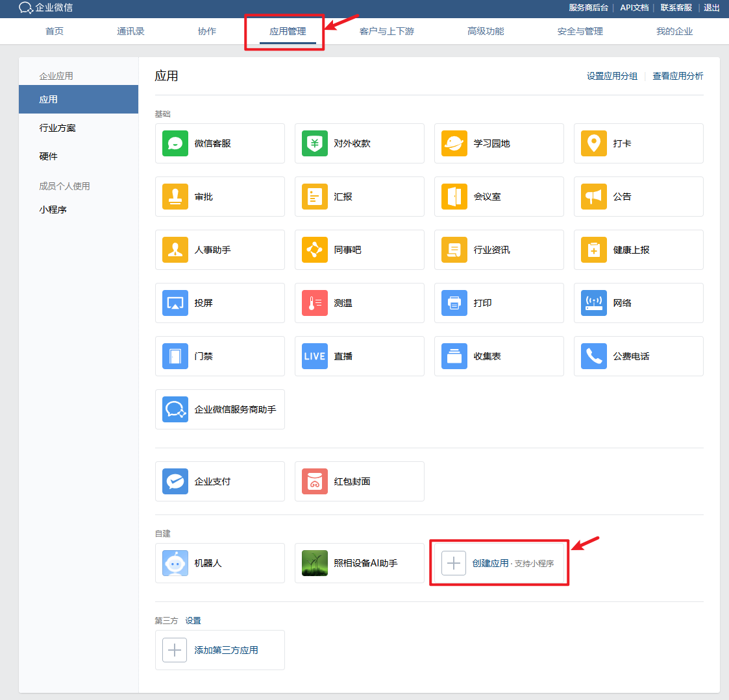
Task: Open the 会议室 door icon
Action: tap(454, 197)
